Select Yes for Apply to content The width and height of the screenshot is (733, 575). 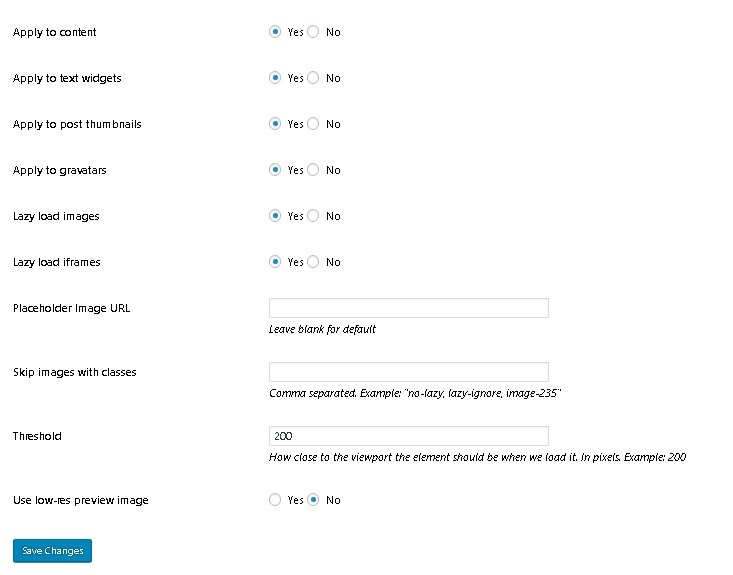click(x=275, y=32)
